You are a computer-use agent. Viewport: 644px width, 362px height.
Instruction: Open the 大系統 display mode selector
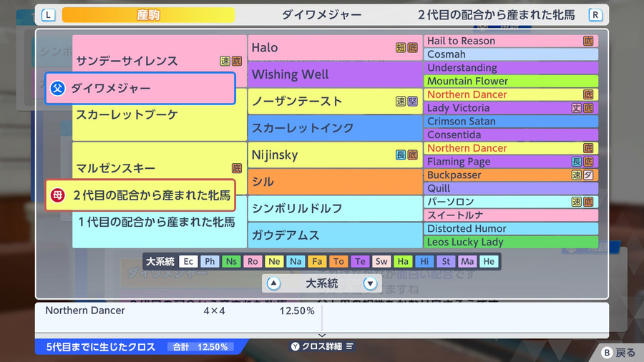tap(321, 283)
